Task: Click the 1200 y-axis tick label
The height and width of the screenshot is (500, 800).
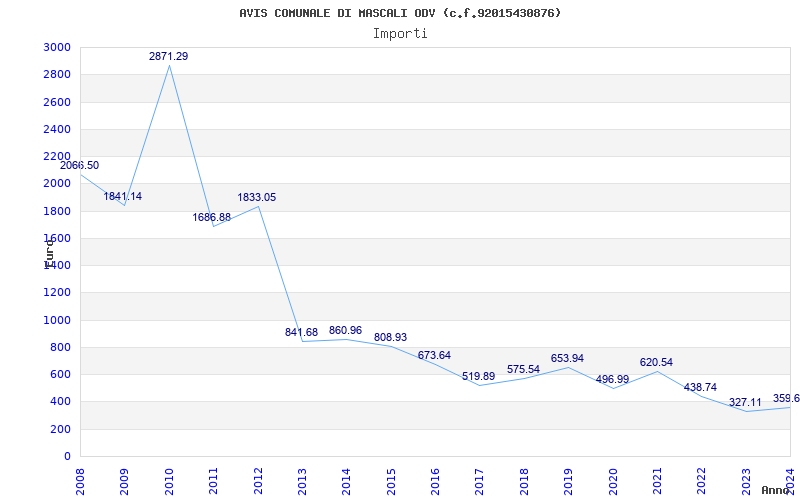Action: (58, 293)
